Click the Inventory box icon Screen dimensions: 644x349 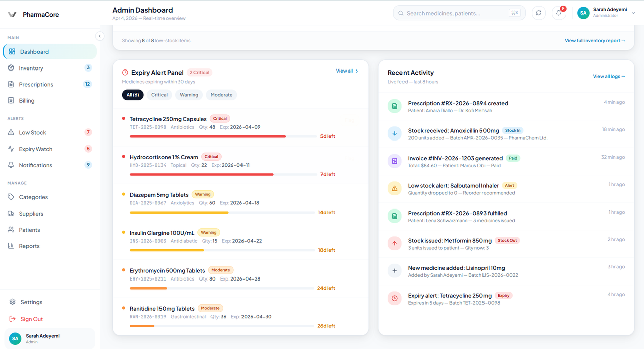pyautogui.click(x=11, y=68)
